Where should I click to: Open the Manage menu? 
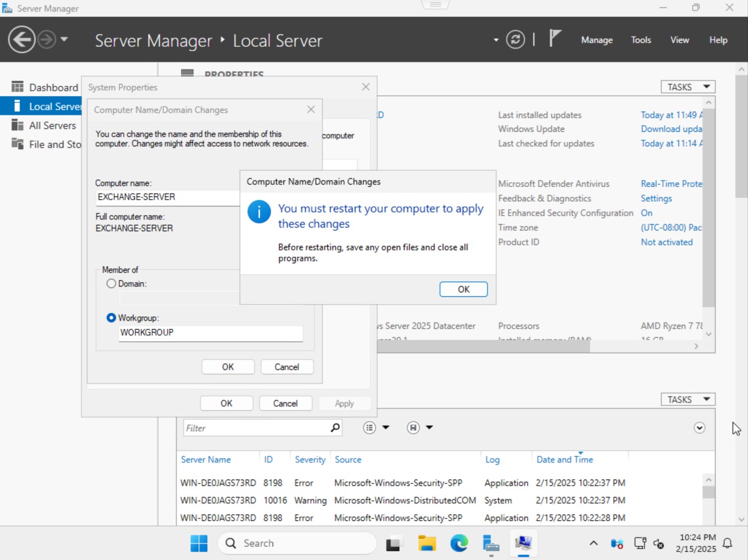[597, 40]
